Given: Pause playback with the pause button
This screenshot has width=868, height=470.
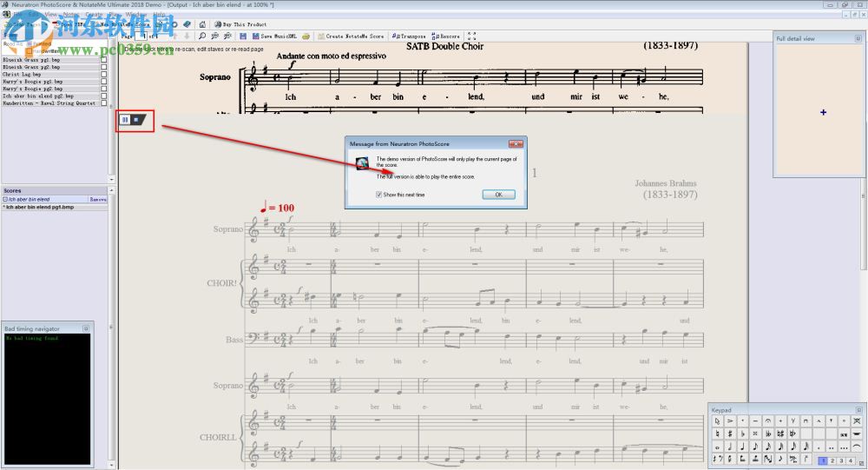Looking at the screenshot, I should point(125,120).
